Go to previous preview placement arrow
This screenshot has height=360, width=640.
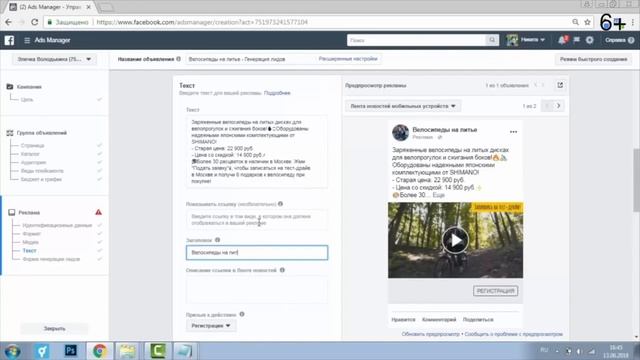click(547, 106)
